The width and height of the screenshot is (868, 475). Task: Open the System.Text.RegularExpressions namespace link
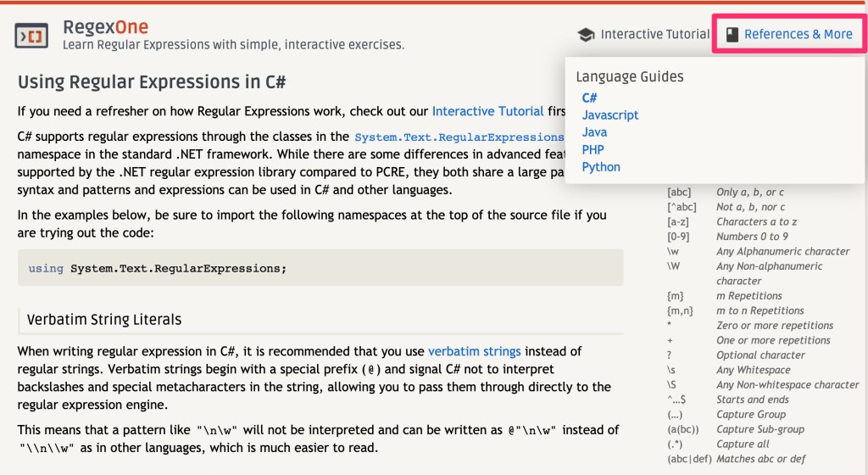coord(459,137)
